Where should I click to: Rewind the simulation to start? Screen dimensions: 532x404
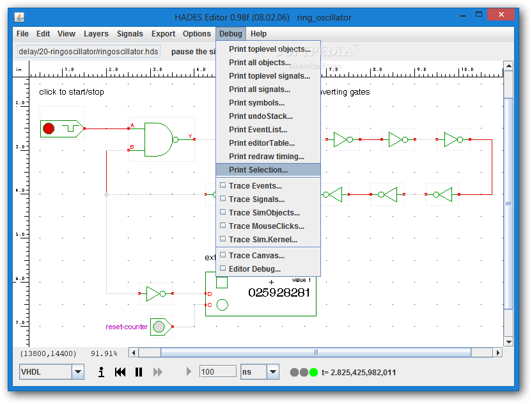(120, 372)
